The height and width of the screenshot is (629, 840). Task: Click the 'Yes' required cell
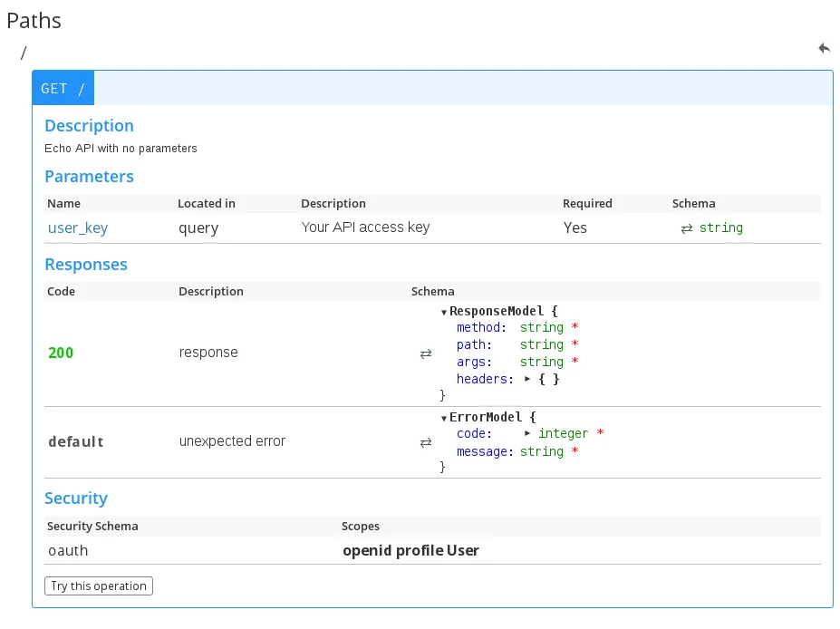[574, 227]
